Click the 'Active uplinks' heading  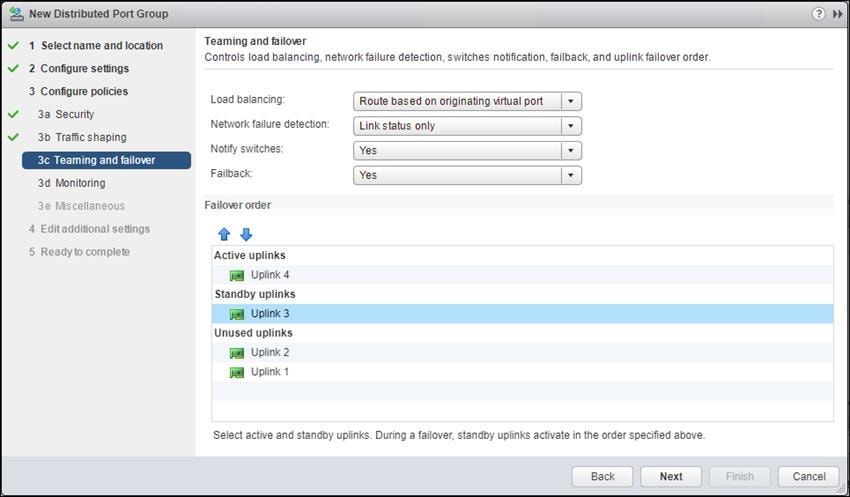point(249,255)
